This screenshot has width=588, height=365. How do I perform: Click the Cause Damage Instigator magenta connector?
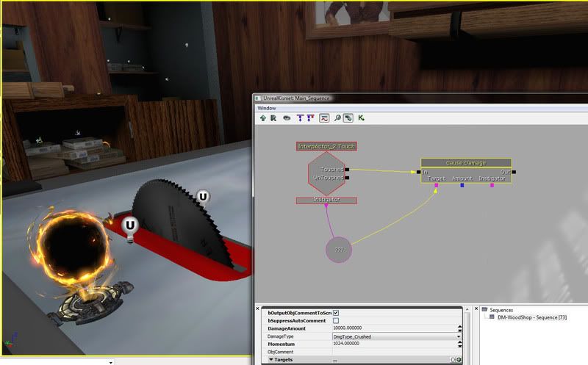(x=492, y=185)
